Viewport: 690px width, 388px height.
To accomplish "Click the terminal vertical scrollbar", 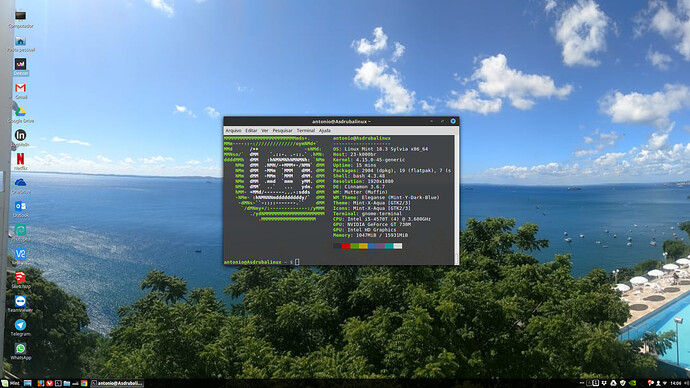I will [456, 200].
